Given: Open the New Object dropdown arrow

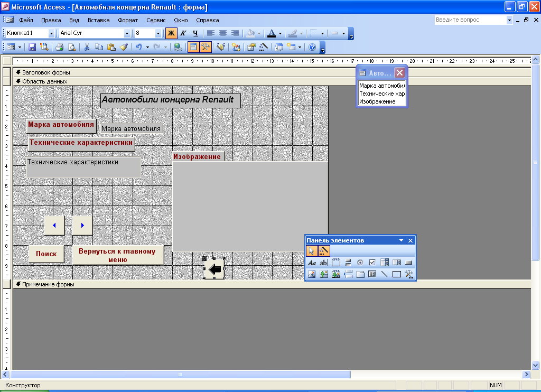Looking at the screenshot, I should pyautogui.click(x=300, y=47).
